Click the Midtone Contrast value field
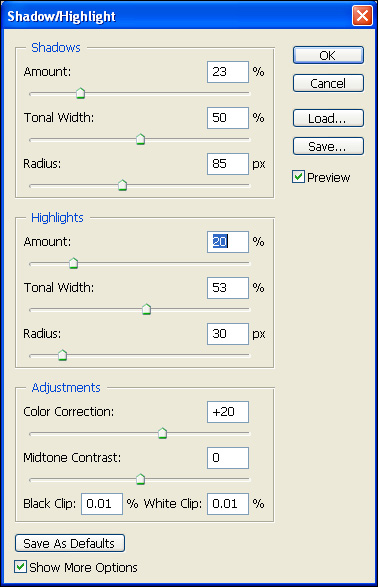The width and height of the screenshot is (378, 587). tap(228, 458)
